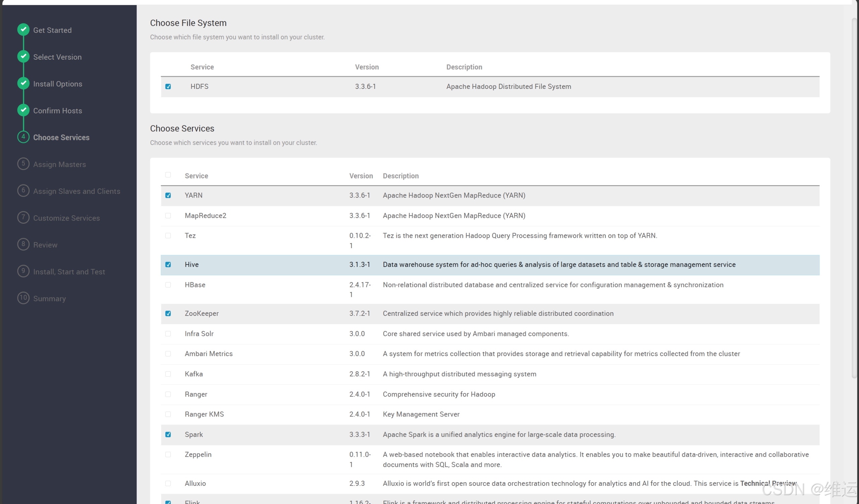Click the Choose Services step 4 circle
This screenshot has height=504, width=859.
point(23,137)
